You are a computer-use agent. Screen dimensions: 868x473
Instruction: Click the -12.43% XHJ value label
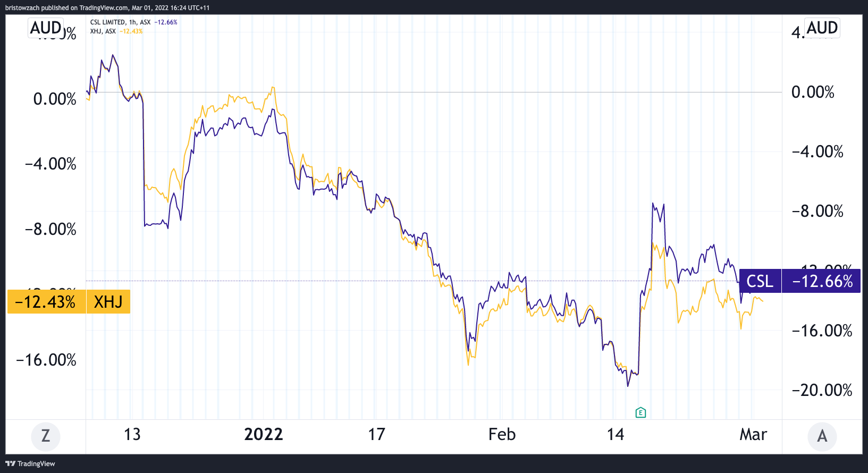46,302
